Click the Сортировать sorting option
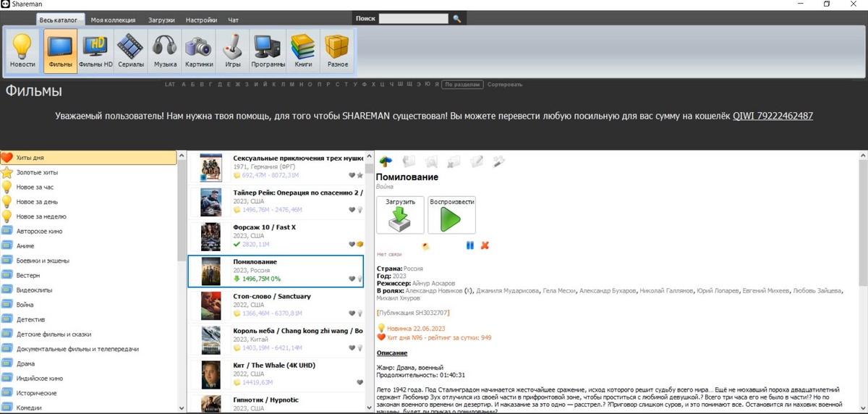This screenshot has height=414, width=868. tap(505, 85)
